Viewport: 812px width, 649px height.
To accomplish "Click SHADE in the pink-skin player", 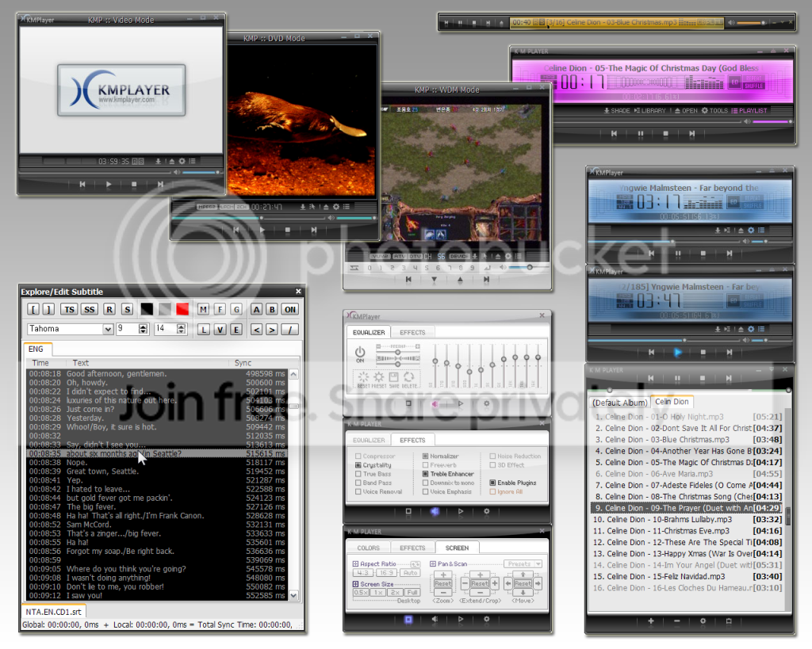I will (616, 111).
